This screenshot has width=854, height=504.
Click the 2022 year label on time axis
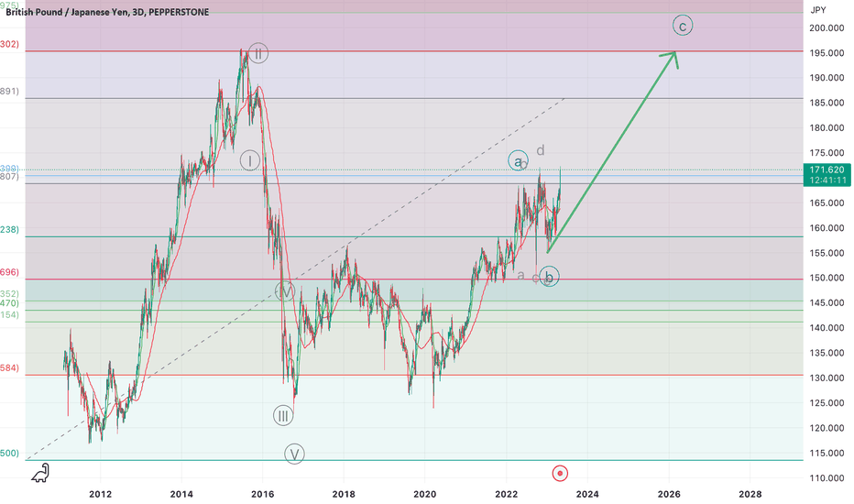click(506, 494)
